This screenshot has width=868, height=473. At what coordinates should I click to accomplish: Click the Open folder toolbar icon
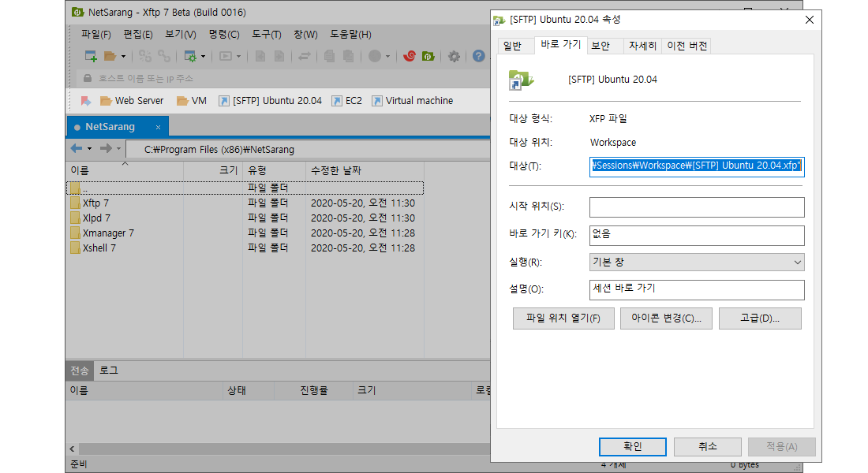(x=110, y=56)
